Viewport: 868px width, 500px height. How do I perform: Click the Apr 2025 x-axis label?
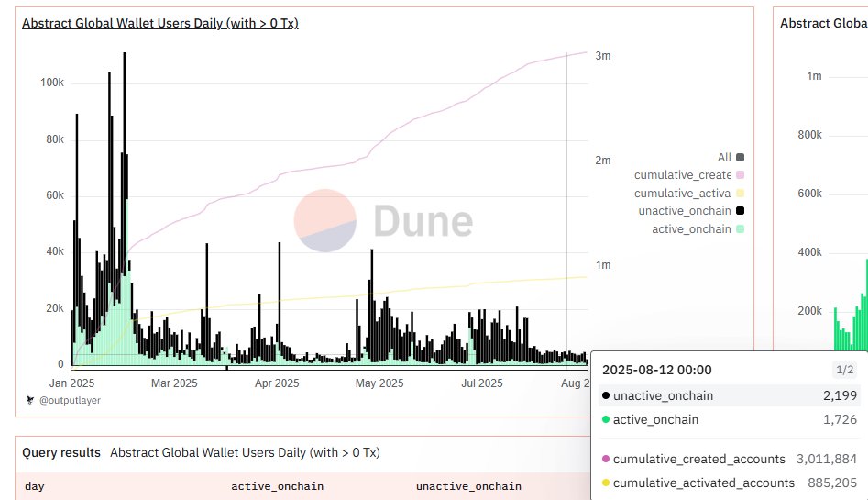277,383
